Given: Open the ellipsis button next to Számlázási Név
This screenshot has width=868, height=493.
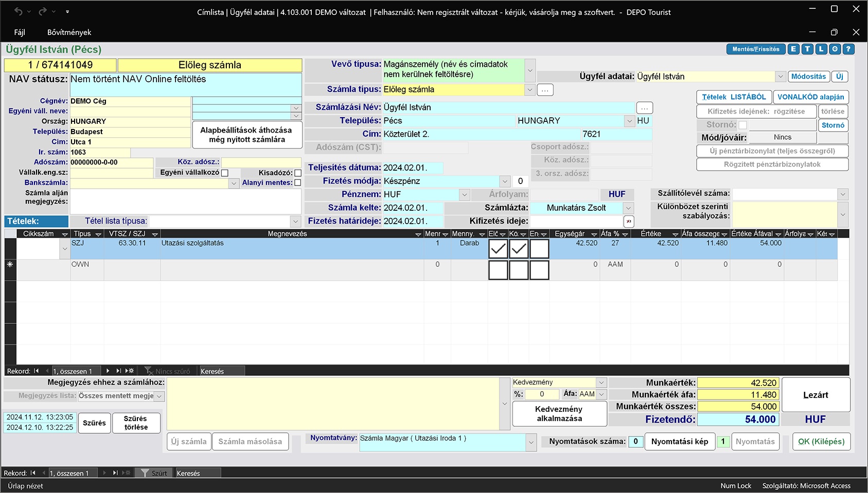Looking at the screenshot, I should click(x=644, y=108).
